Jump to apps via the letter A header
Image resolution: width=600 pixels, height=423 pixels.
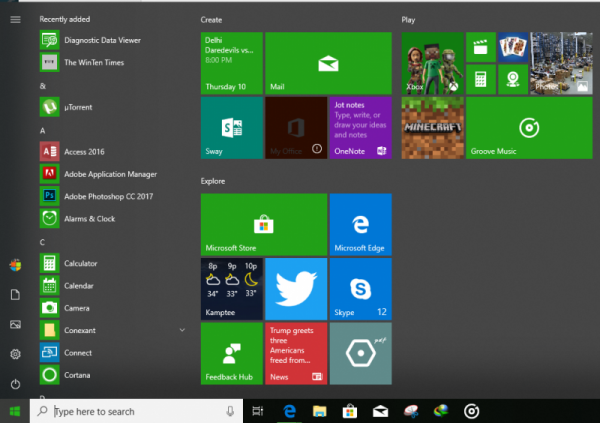[x=43, y=131]
